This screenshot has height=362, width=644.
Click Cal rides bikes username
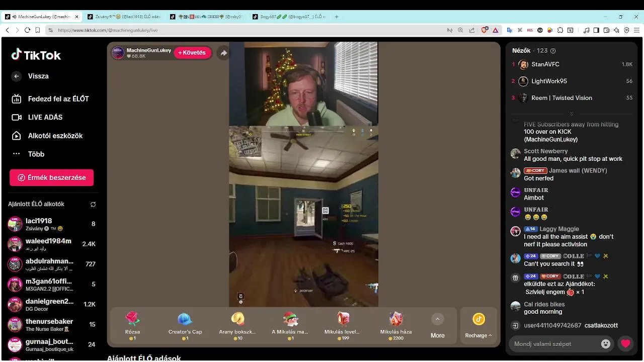(544, 304)
